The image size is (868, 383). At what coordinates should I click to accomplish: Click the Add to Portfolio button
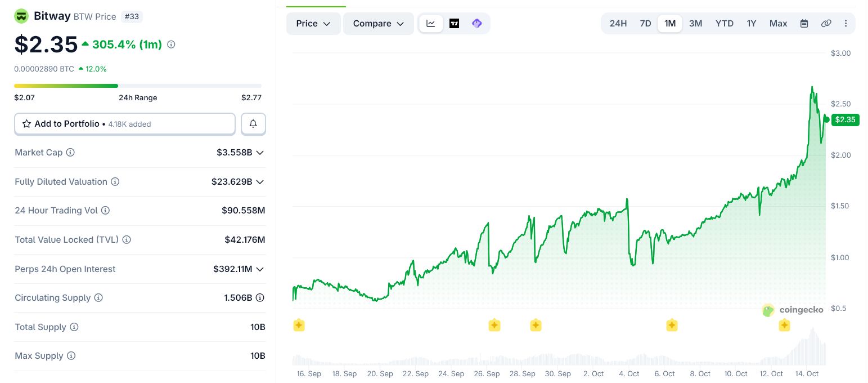(x=124, y=124)
